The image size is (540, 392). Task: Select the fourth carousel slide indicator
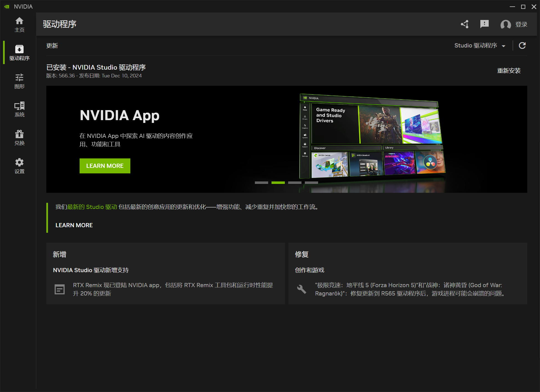(x=311, y=183)
